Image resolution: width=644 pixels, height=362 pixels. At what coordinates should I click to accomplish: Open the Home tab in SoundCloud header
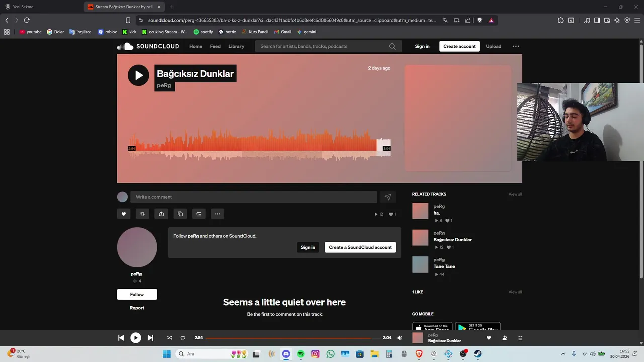(x=196, y=46)
